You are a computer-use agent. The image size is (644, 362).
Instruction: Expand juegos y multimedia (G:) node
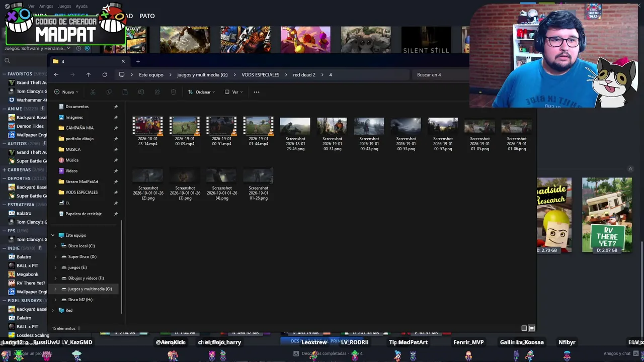point(56,289)
